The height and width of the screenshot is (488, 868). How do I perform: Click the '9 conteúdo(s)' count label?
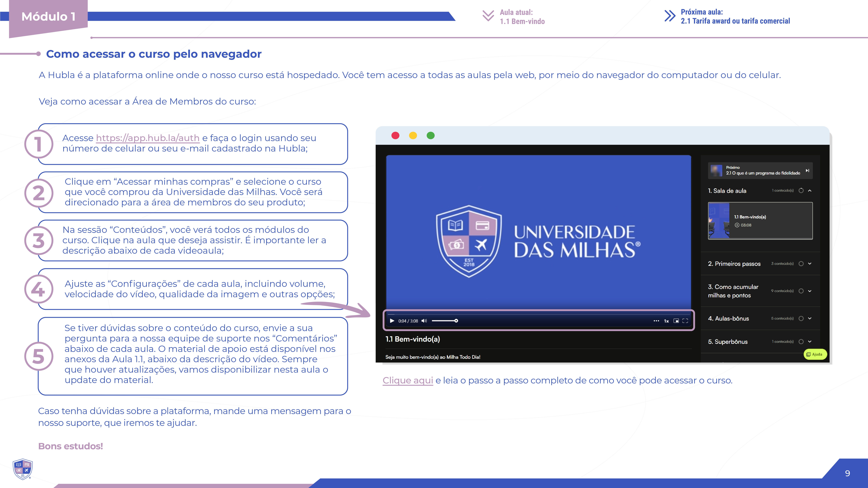pos(782,291)
